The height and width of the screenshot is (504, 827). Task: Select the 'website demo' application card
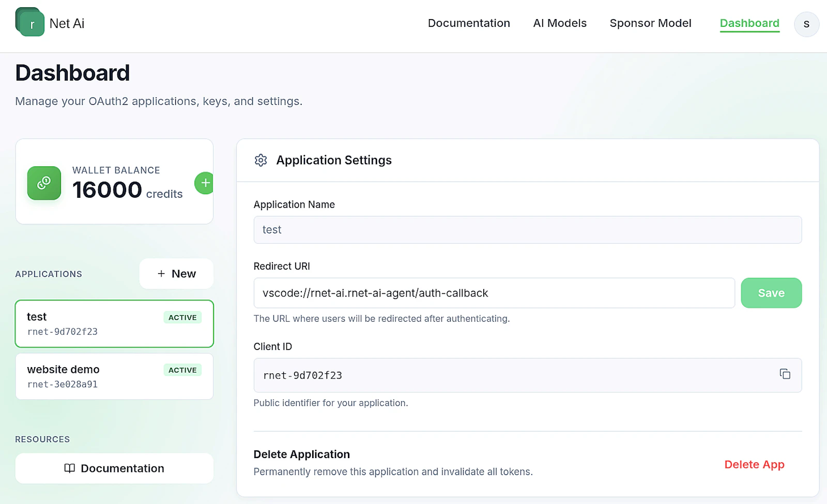[114, 376]
